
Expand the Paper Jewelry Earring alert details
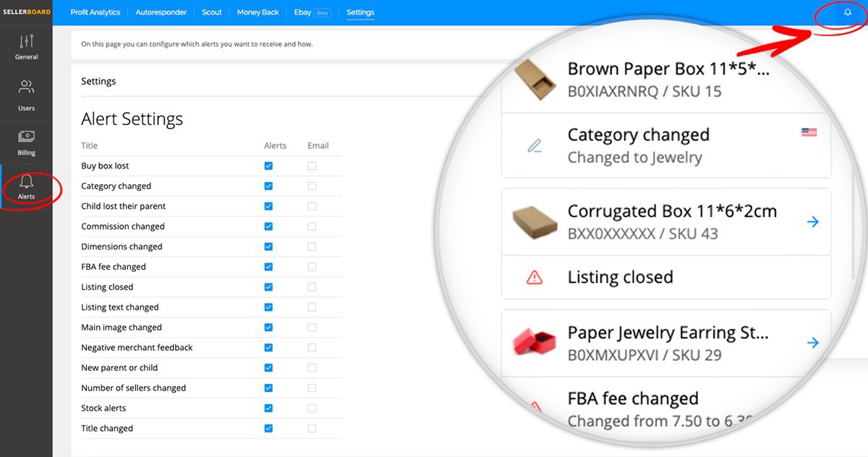(x=813, y=343)
